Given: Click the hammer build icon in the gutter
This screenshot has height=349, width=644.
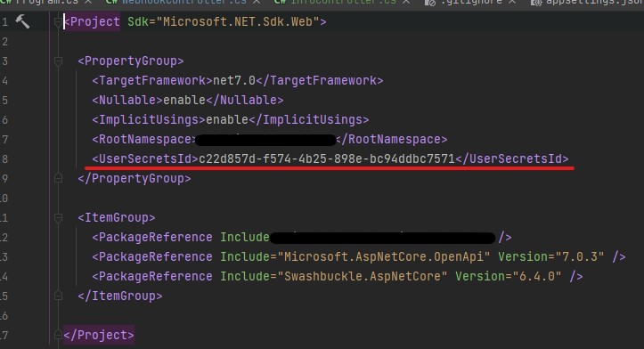Looking at the screenshot, I should click(22, 21).
